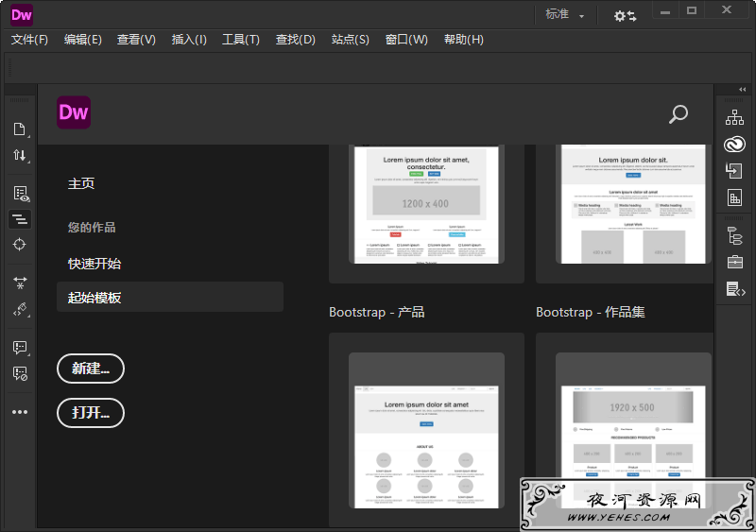
Task: Open the 查看(V) menu
Action: click(136, 40)
